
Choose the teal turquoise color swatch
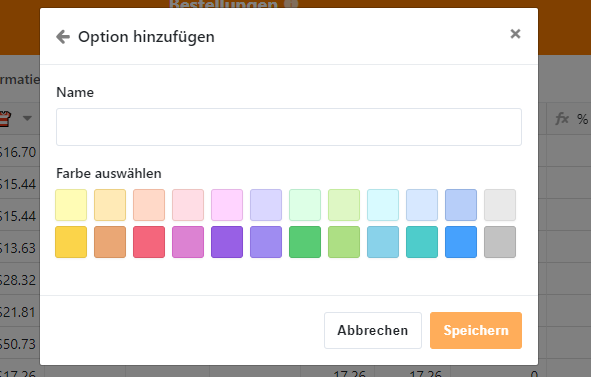422,242
